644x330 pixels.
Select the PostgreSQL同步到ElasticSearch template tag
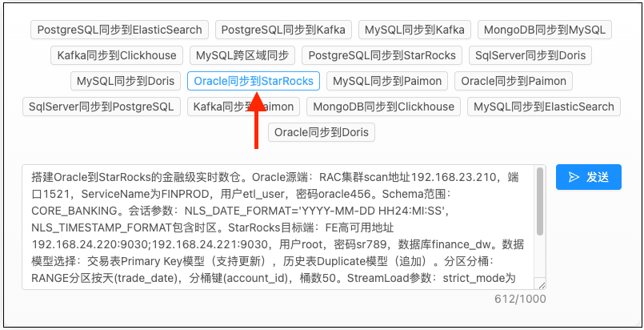coord(119,30)
